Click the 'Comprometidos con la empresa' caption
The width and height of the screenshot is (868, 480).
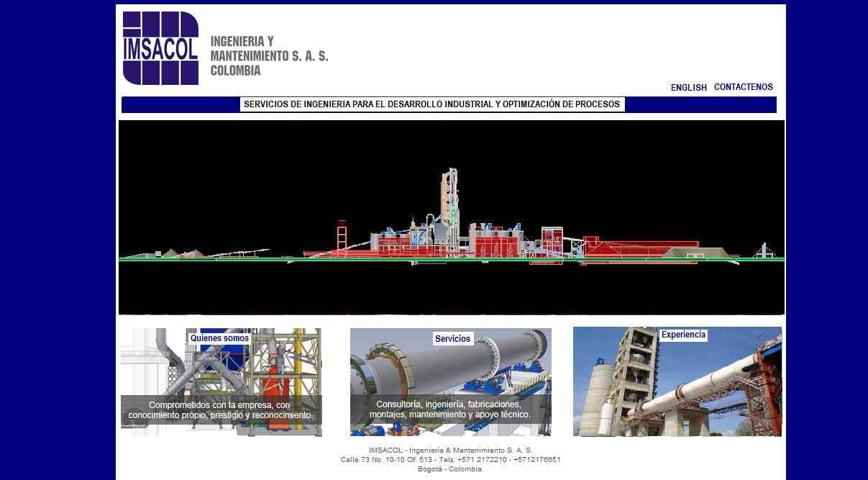pyautogui.click(x=221, y=410)
